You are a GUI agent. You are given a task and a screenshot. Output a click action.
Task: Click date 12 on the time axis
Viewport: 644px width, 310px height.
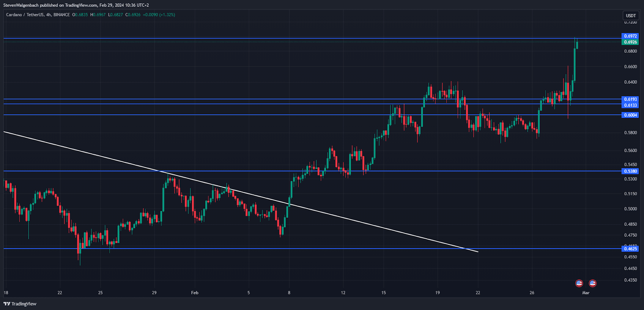[343, 293]
